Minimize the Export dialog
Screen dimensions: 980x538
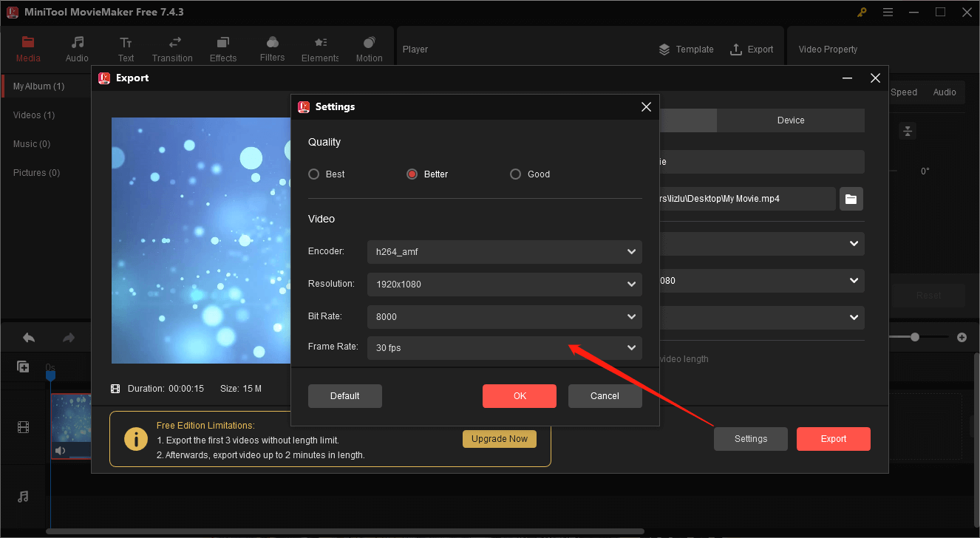pos(847,78)
